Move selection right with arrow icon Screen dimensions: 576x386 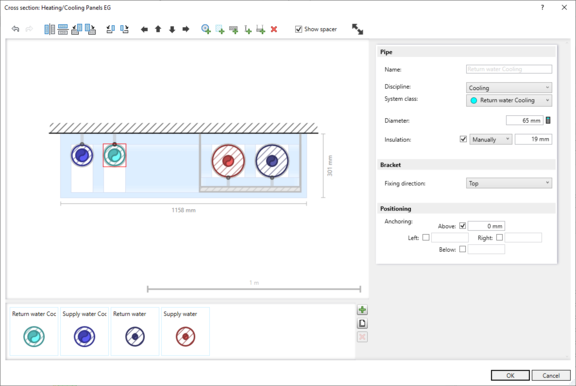tap(186, 29)
